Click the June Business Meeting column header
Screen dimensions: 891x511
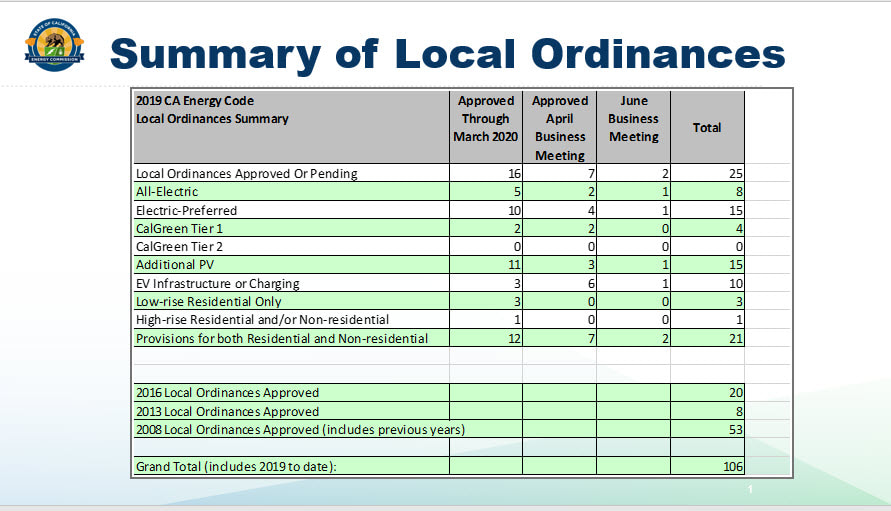tap(633, 119)
